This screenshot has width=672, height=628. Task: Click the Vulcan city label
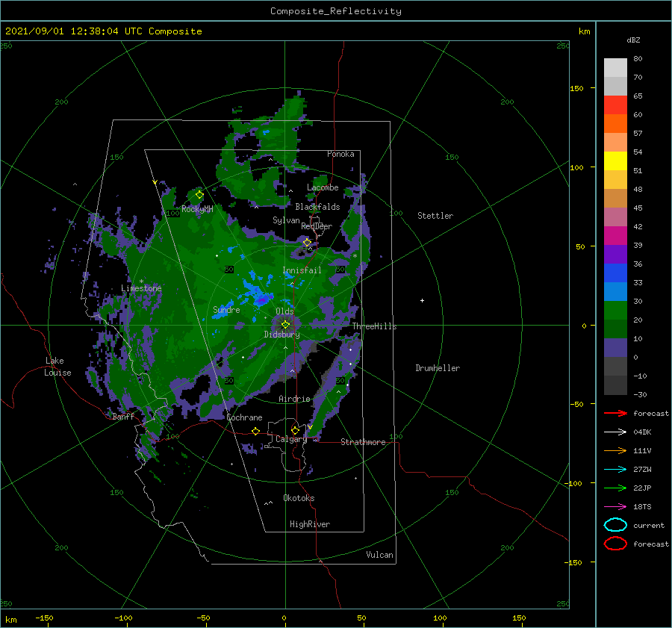pos(380,555)
